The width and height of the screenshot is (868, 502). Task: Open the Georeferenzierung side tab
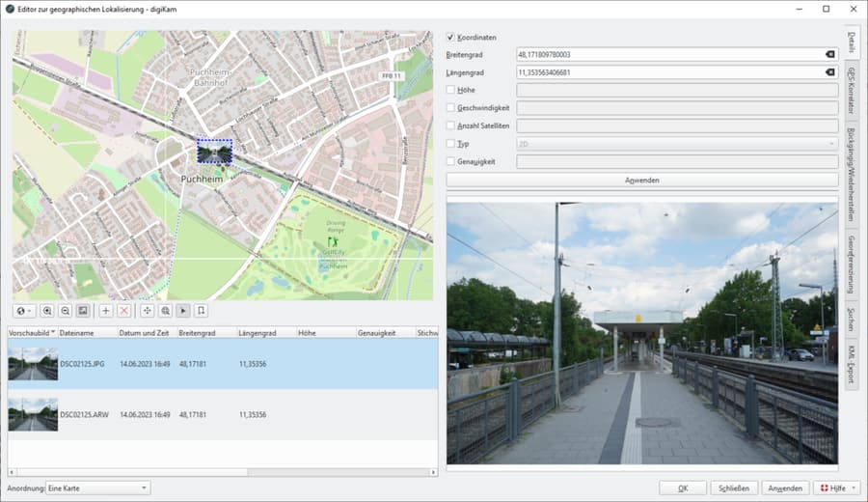tap(852, 265)
